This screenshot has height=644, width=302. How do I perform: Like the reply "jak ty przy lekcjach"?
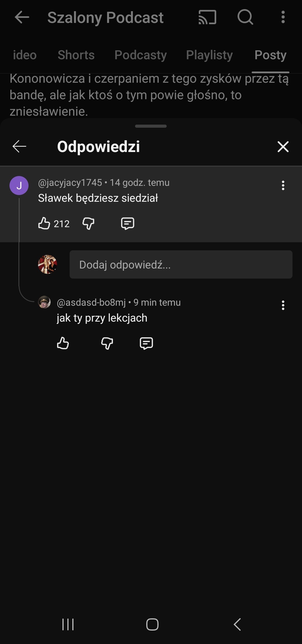tap(63, 343)
